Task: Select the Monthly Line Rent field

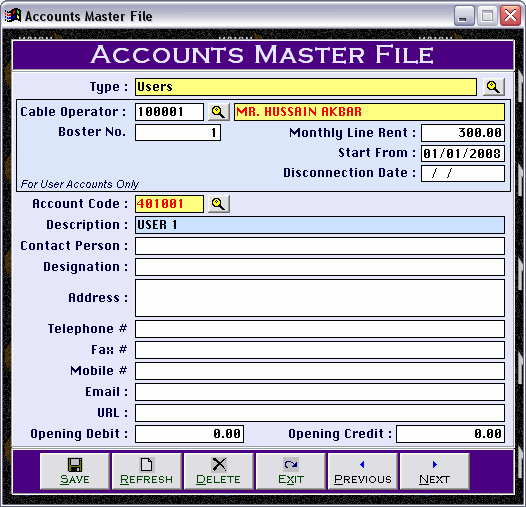Action: point(463,133)
